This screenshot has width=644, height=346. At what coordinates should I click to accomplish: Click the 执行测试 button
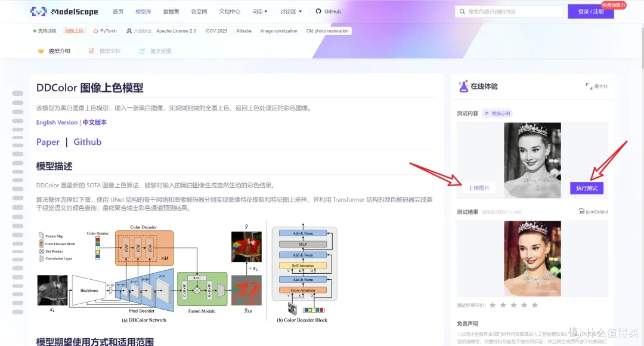(x=587, y=188)
